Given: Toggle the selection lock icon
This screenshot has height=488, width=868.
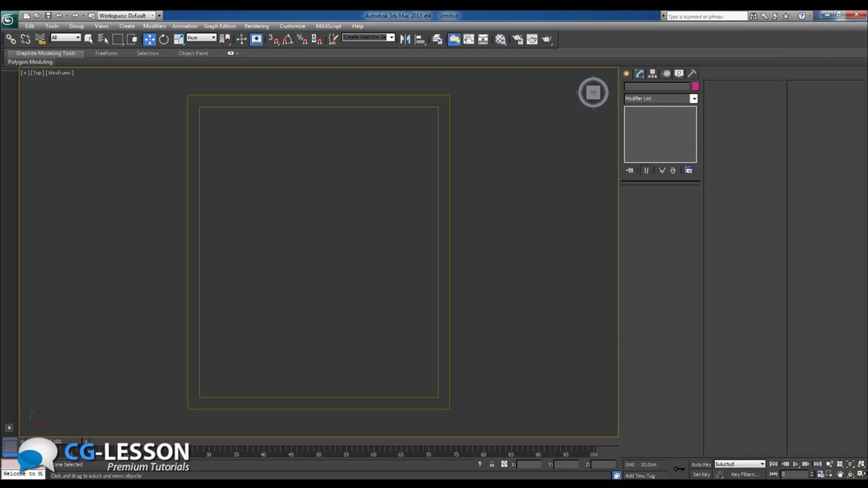Looking at the screenshot, I should tap(492, 465).
